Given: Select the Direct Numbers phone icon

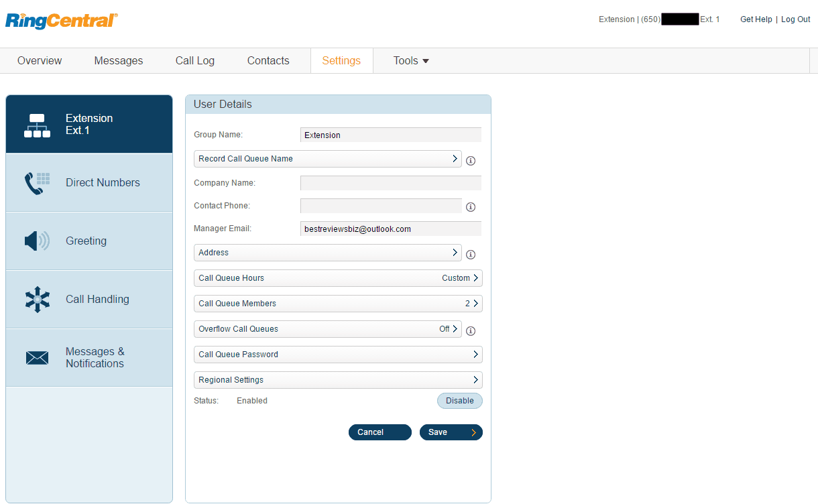Looking at the screenshot, I should coord(37,182).
